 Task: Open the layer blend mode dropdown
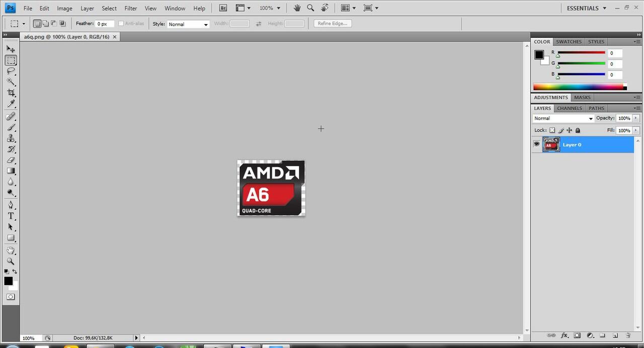point(563,118)
